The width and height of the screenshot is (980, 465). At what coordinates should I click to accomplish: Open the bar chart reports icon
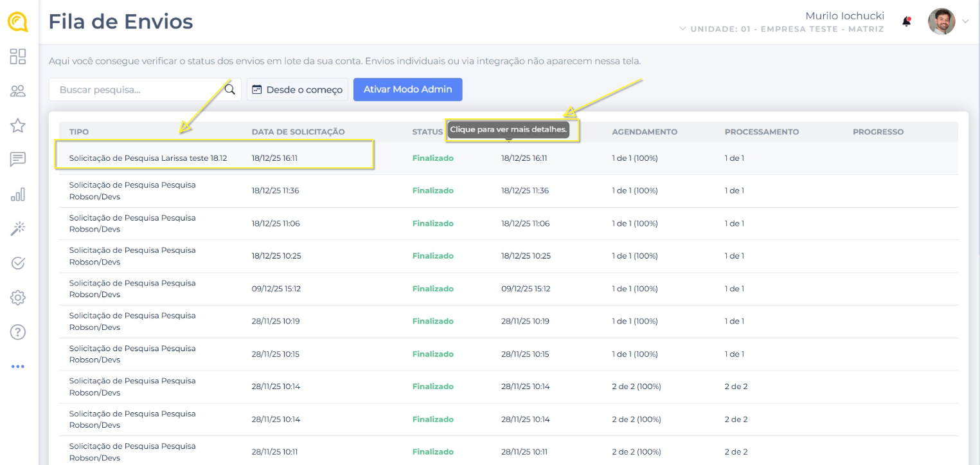tap(18, 194)
